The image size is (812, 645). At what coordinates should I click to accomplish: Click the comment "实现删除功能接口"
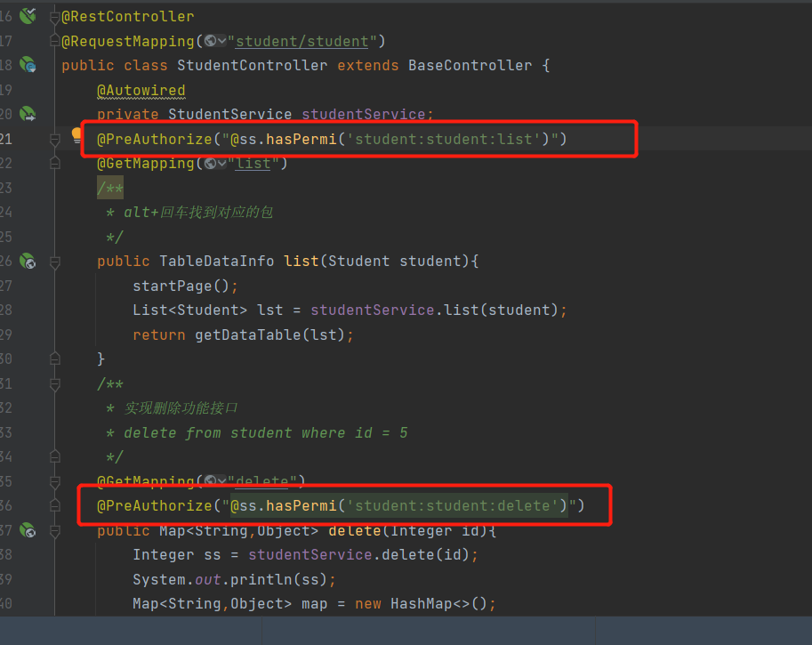coord(181,407)
